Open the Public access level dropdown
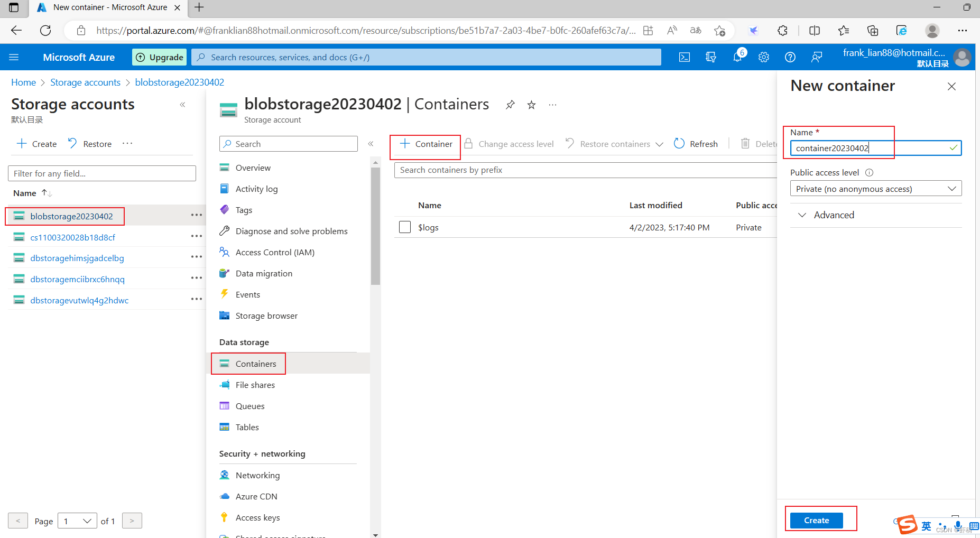This screenshot has height=538, width=980. point(875,188)
